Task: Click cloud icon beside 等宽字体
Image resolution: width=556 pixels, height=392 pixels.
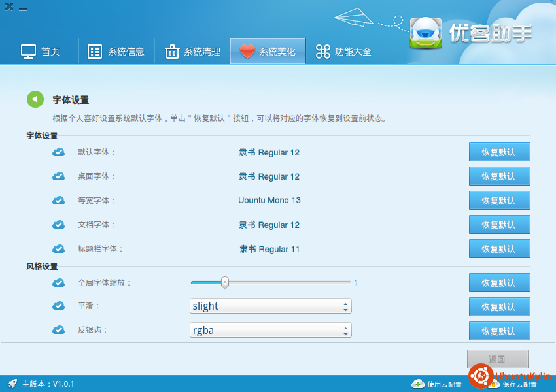Action: [58, 201]
